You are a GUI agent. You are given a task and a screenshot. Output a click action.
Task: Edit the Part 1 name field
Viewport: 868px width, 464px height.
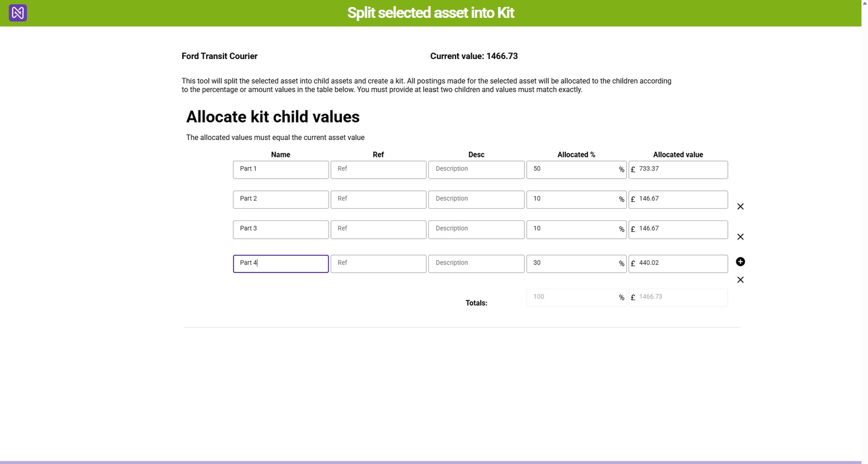281,170
